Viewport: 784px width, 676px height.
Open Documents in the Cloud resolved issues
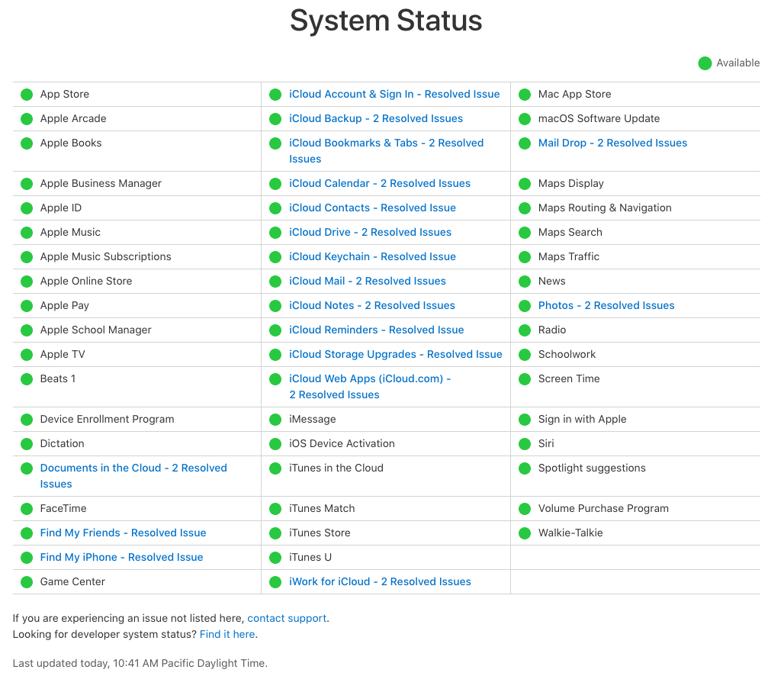pyautogui.click(x=133, y=476)
